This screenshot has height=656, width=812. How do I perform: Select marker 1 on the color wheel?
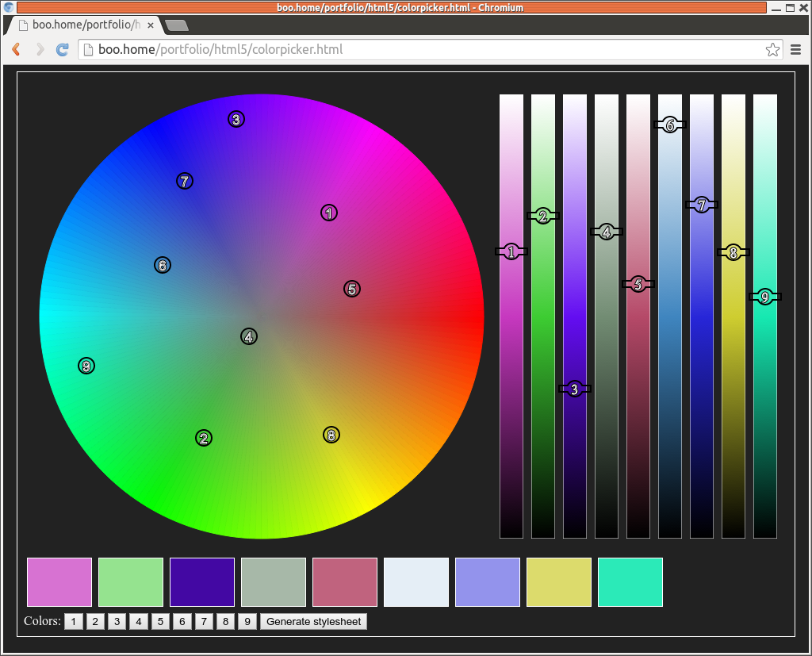coord(329,213)
